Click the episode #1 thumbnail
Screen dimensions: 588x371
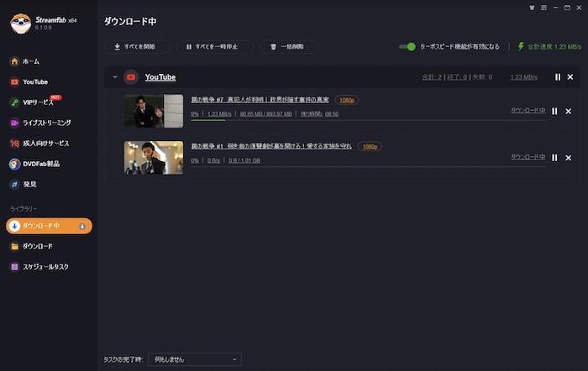(x=154, y=158)
